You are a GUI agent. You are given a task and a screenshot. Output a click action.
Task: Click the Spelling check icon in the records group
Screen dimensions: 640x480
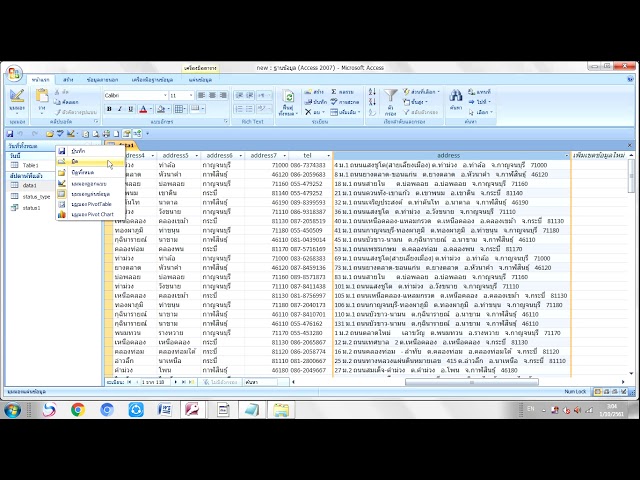click(334, 102)
